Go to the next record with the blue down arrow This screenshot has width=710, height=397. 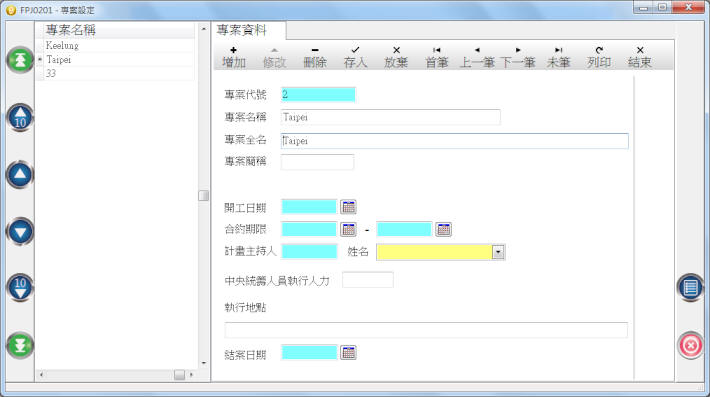coord(20,231)
